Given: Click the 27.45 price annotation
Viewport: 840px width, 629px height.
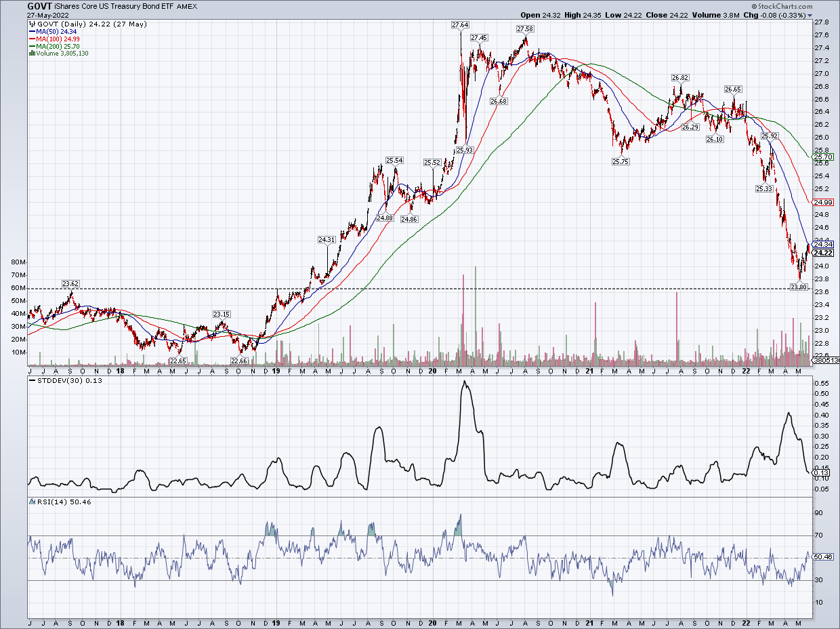Looking at the screenshot, I should 479,37.
